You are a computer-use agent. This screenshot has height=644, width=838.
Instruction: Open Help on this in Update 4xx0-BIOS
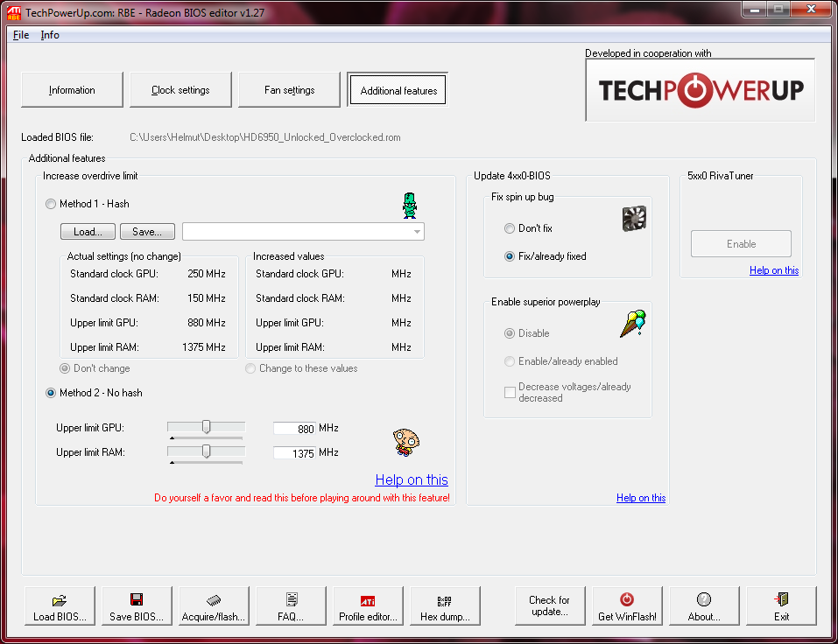641,498
